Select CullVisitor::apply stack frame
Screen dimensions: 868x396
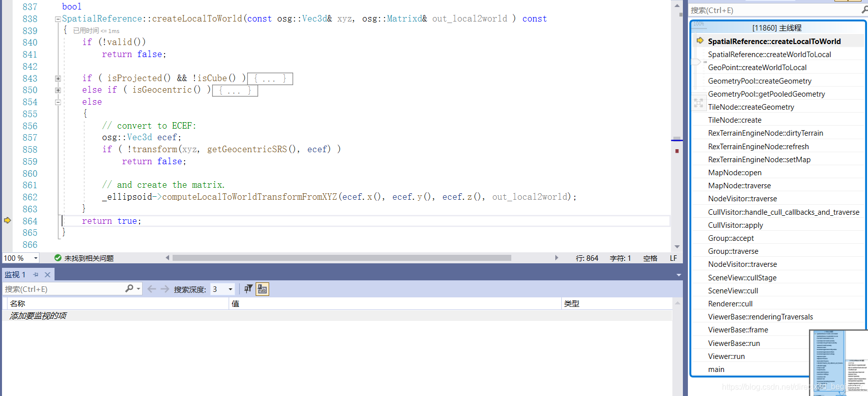click(735, 225)
